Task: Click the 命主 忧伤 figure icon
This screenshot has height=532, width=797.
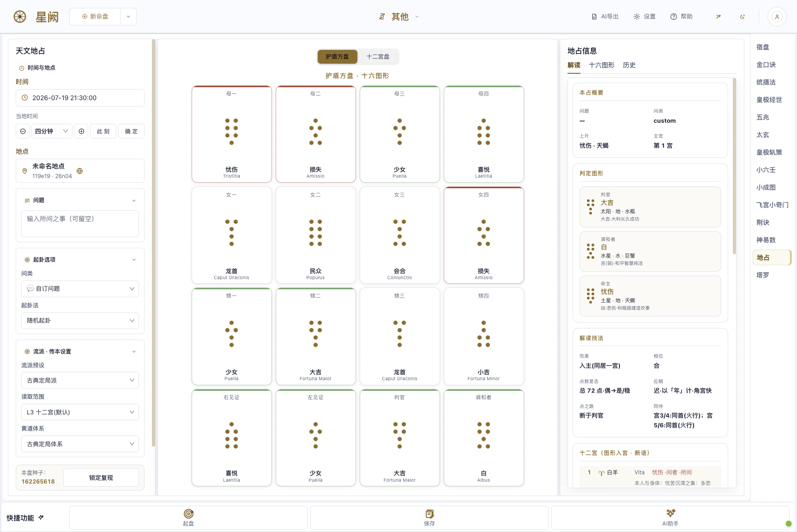Action: point(591,296)
